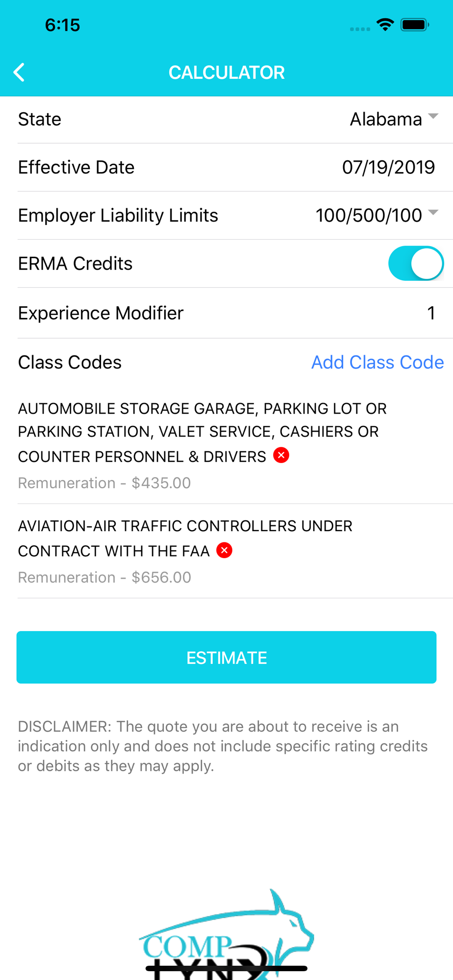Tap the Add Class Code link

click(x=377, y=362)
